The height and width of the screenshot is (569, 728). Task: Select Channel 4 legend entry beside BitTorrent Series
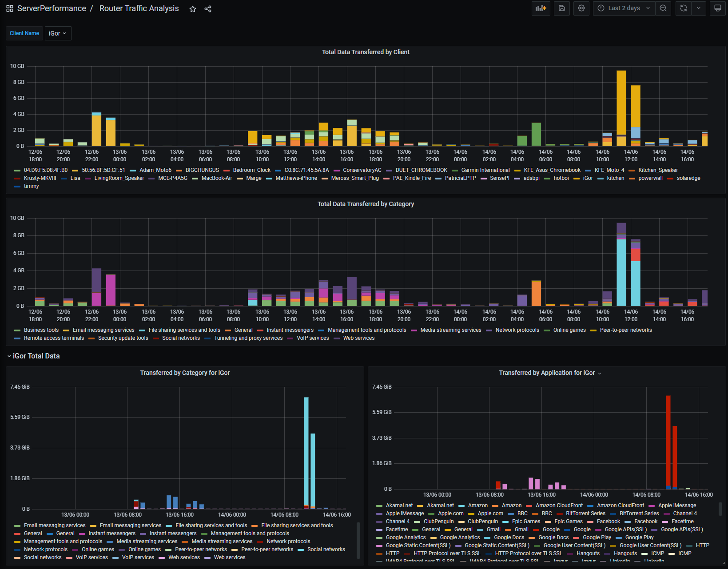pos(685,513)
